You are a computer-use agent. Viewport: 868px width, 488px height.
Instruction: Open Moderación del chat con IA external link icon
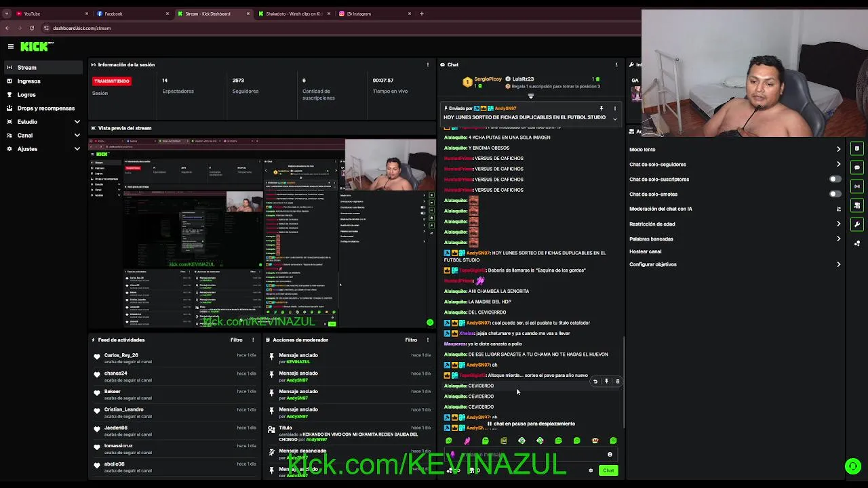pos(838,209)
